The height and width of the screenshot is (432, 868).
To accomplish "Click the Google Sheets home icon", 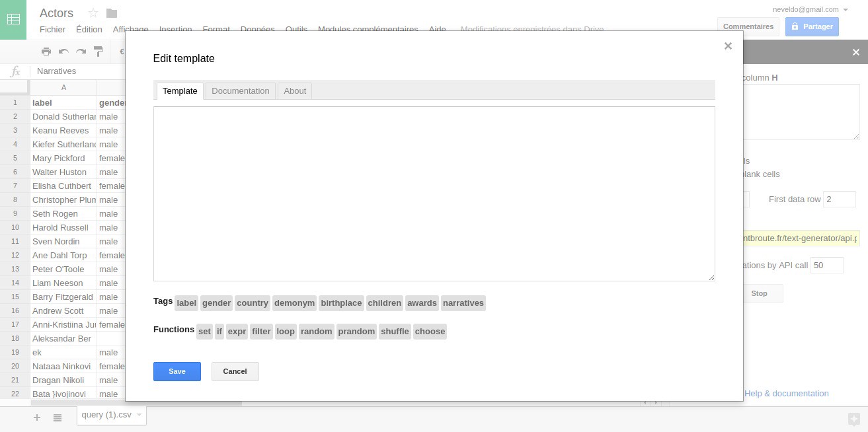I will (13, 20).
